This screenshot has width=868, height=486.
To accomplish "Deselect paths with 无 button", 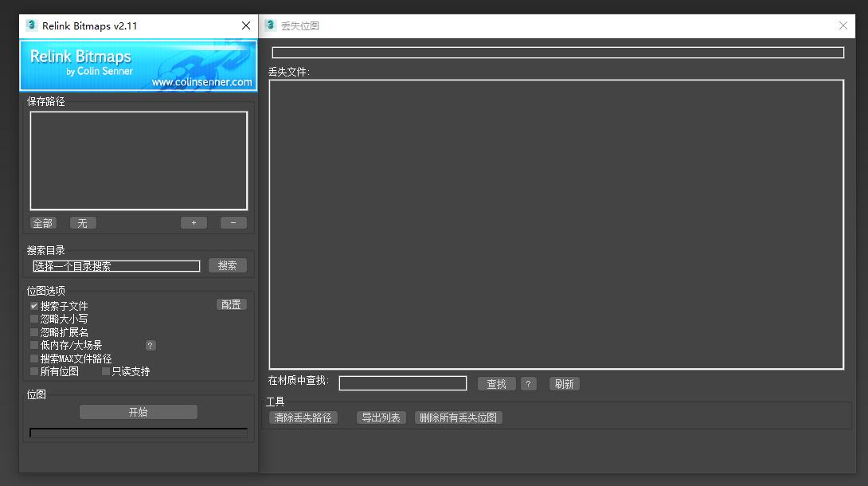I will pyautogui.click(x=83, y=223).
